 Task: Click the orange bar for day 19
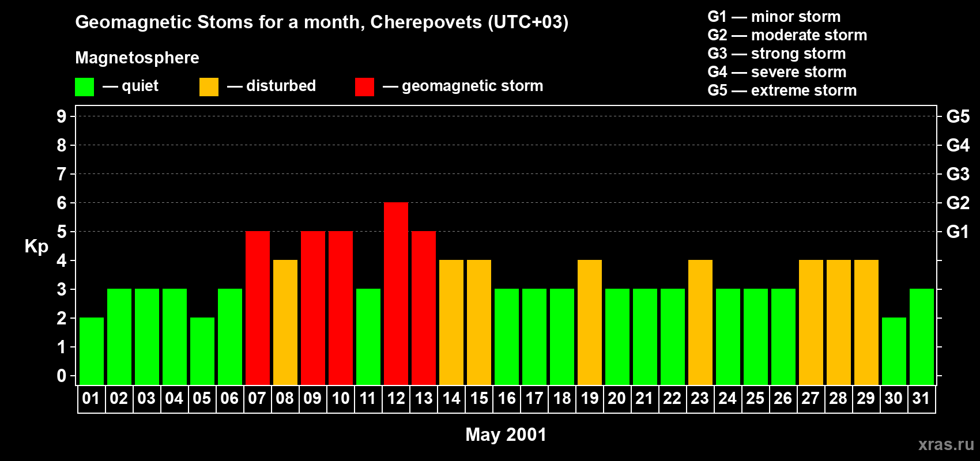(590, 323)
